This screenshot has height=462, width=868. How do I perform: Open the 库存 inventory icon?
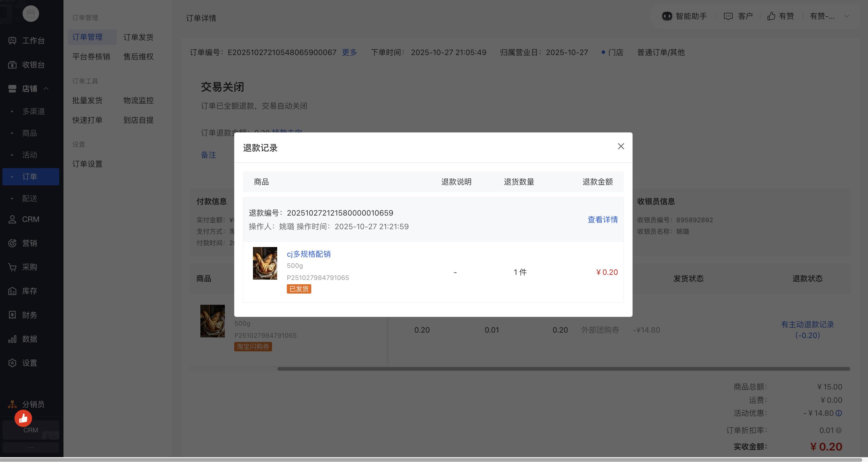[x=12, y=291]
